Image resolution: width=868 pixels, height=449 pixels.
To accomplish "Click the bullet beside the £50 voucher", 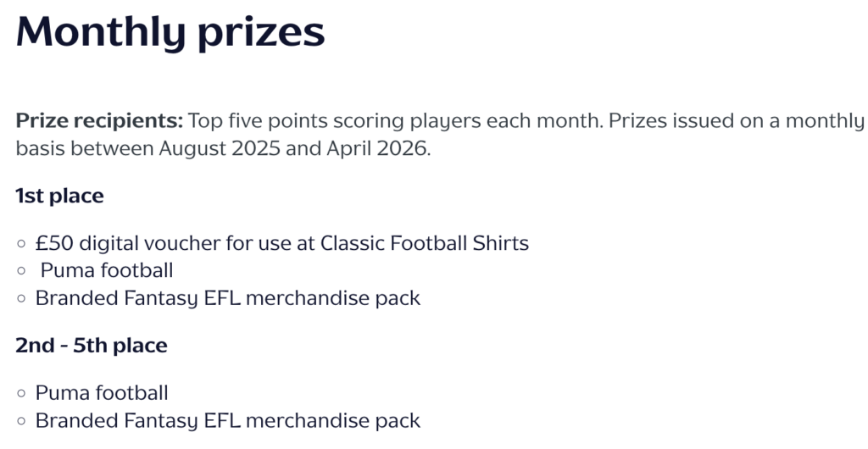I will (21, 245).
